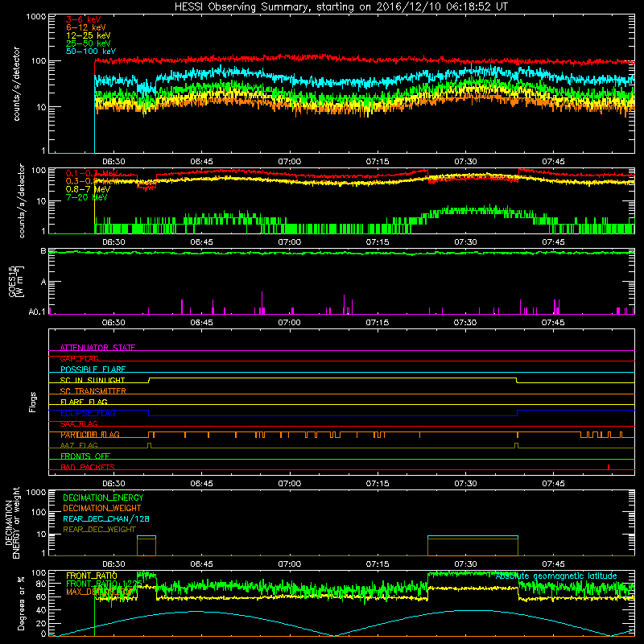Select the ATTENUATOR_STATE flag label
Screen dimensions: 644x644
(x=97, y=348)
